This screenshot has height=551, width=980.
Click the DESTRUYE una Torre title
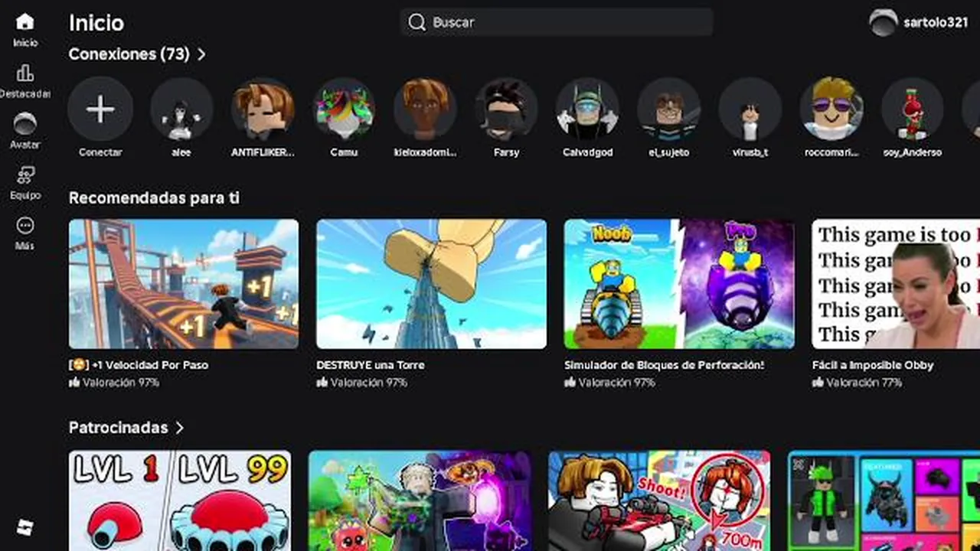click(x=371, y=365)
